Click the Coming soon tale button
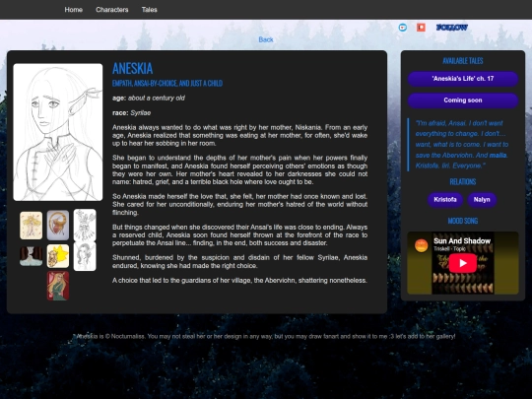This screenshot has height=399, width=532. point(463,100)
